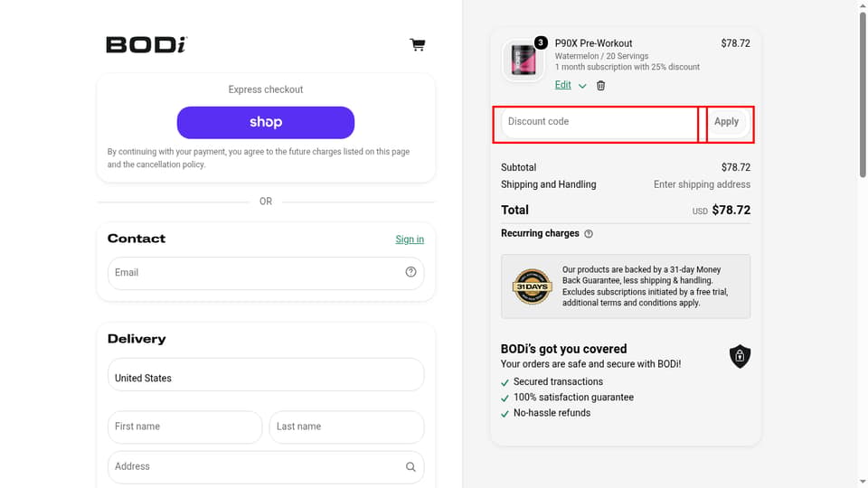Apply the discount code
Screen dimensions: 868x488
(x=726, y=122)
